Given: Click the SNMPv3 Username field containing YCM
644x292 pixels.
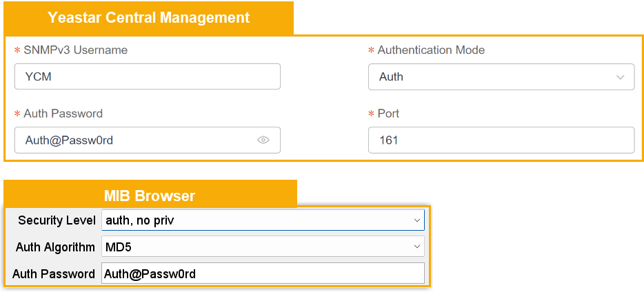Looking at the screenshot, I should click(147, 76).
